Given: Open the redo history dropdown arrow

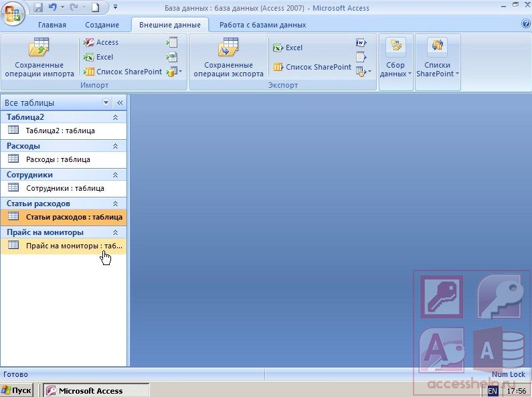Looking at the screenshot, I should pyautogui.click(x=84, y=7).
